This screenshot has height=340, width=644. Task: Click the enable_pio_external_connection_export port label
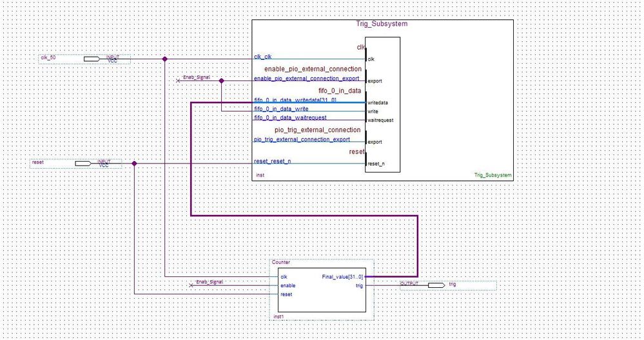(306, 79)
